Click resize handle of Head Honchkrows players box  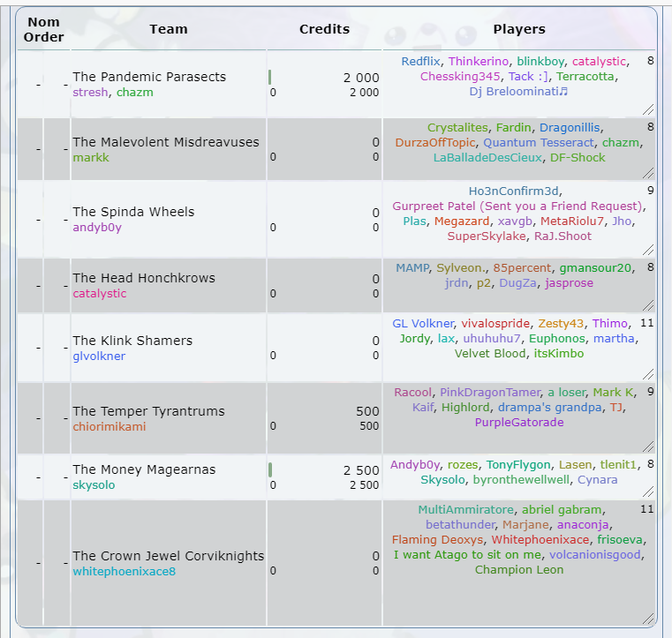(648, 305)
